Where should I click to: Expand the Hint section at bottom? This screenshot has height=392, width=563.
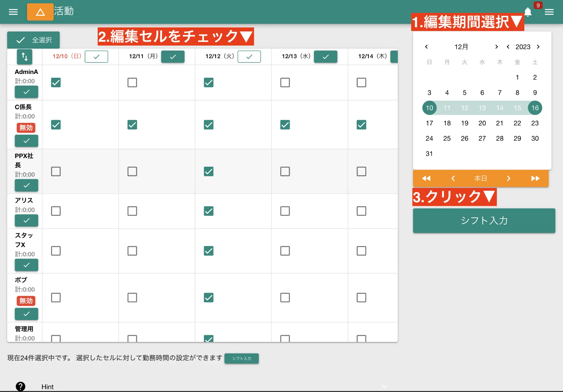(x=384, y=386)
